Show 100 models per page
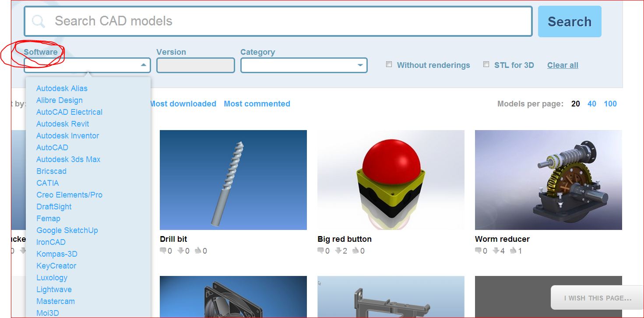The image size is (644, 318). (x=610, y=104)
